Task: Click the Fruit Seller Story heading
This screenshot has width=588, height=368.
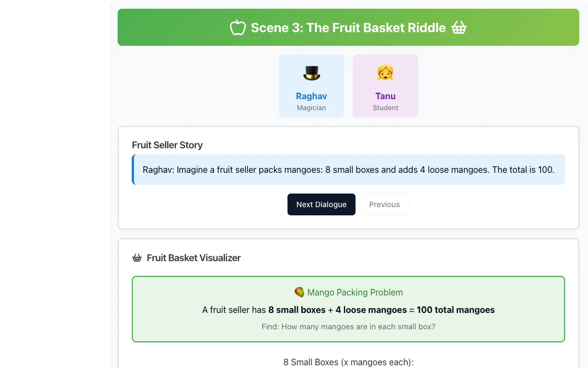Action: [167, 145]
